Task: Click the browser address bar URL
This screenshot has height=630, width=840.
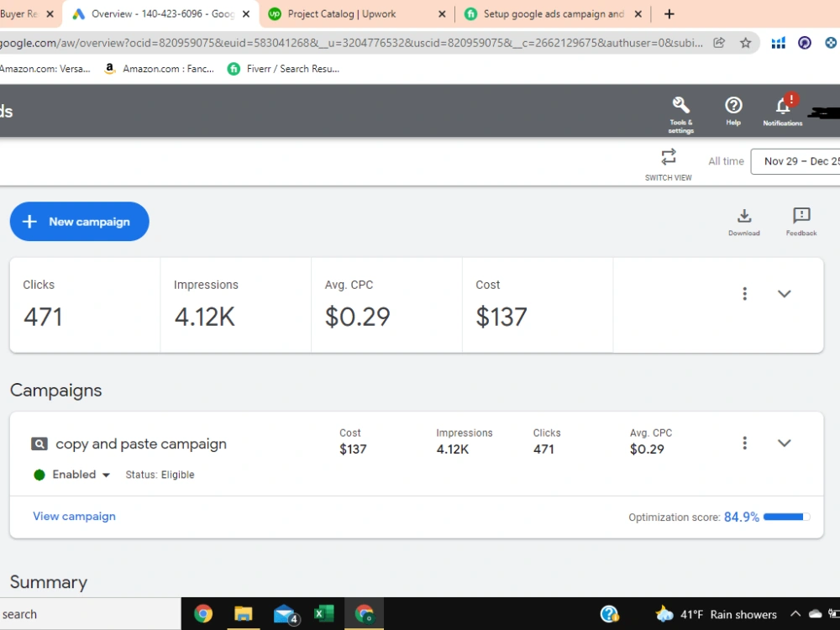Action: [x=351, y=43]
